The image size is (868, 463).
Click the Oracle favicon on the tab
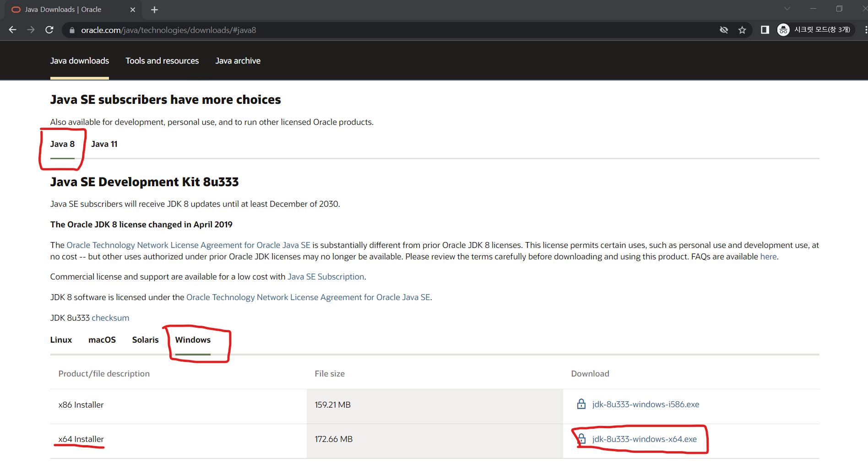tap(16, 10)
